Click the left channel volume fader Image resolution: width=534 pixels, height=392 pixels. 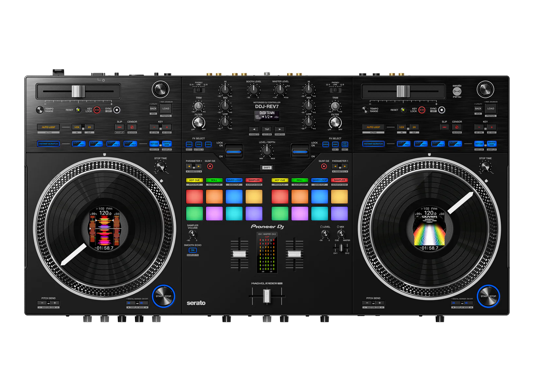[239, 254]
